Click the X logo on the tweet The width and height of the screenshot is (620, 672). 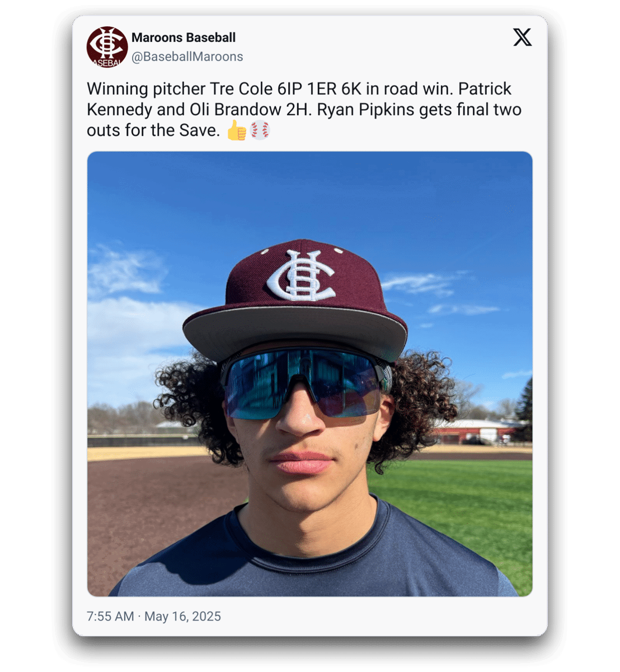(x=522, y=38)
